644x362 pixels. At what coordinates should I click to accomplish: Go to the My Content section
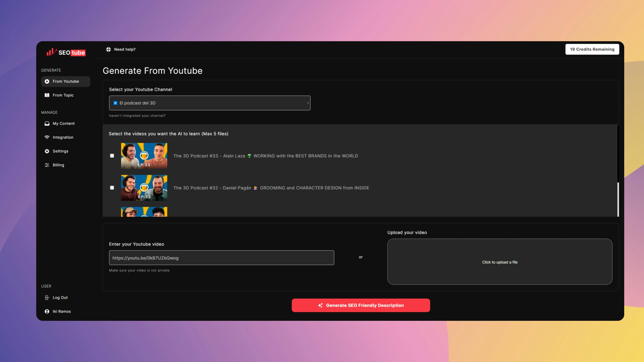64,123
